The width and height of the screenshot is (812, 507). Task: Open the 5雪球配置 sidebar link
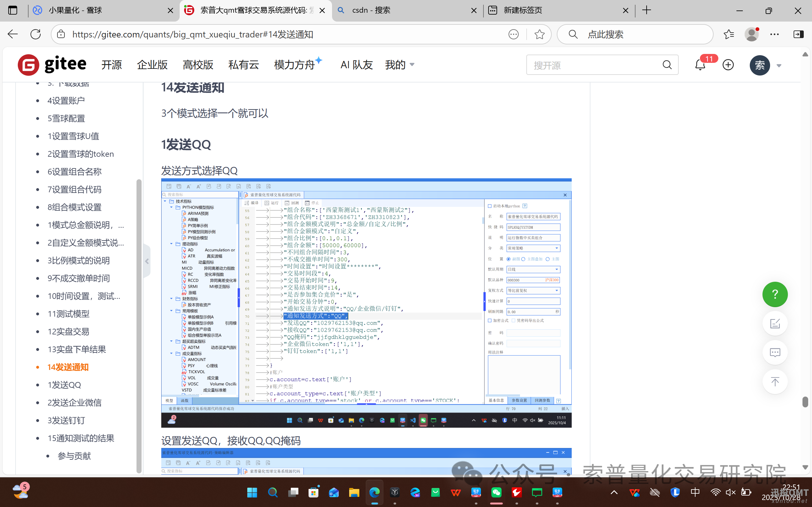tap(66, 118)
